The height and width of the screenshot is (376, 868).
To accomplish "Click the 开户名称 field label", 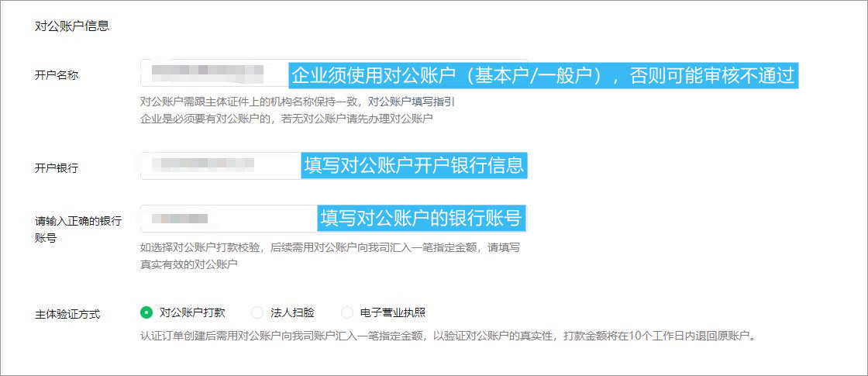I will click(x=57, y=74).
